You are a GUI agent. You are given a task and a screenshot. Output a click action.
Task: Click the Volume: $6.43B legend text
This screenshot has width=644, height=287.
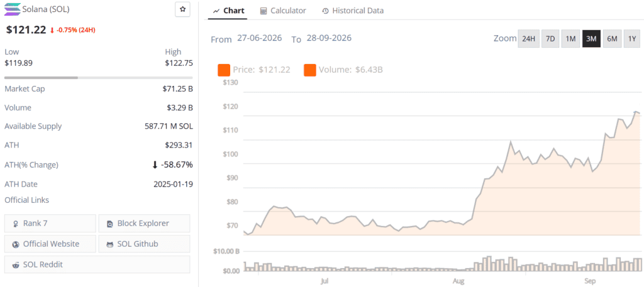click(351, 70)
